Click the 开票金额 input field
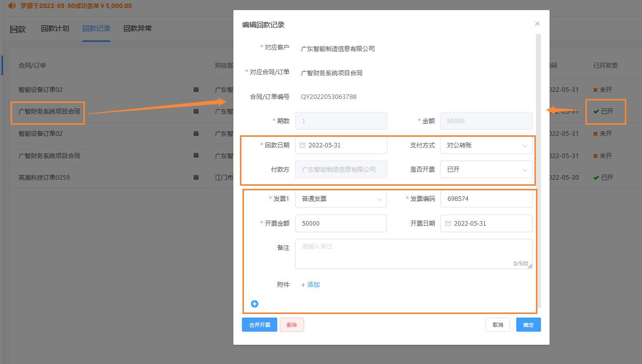This screenshot has width=642, height=364. pos(341,223)
